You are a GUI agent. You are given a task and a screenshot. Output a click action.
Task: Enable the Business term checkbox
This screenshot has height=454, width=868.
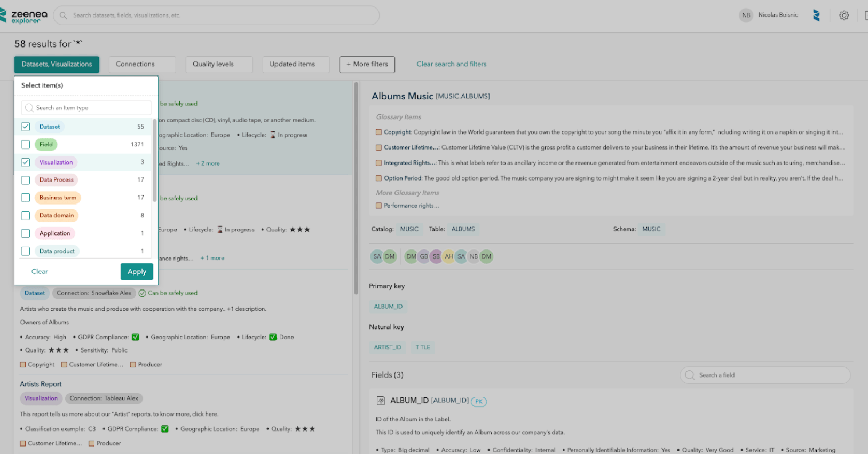click(26, 198)
